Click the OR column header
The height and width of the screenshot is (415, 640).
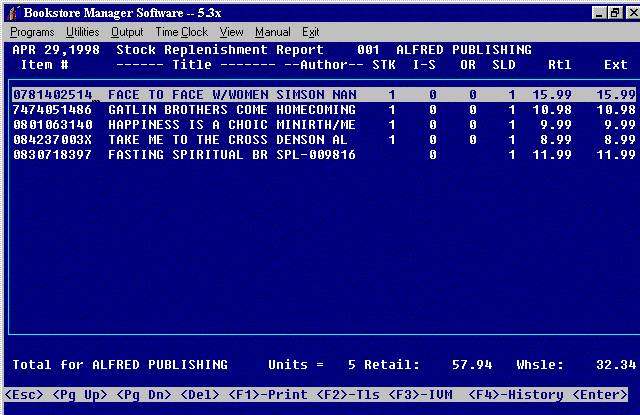pos(468,65)
